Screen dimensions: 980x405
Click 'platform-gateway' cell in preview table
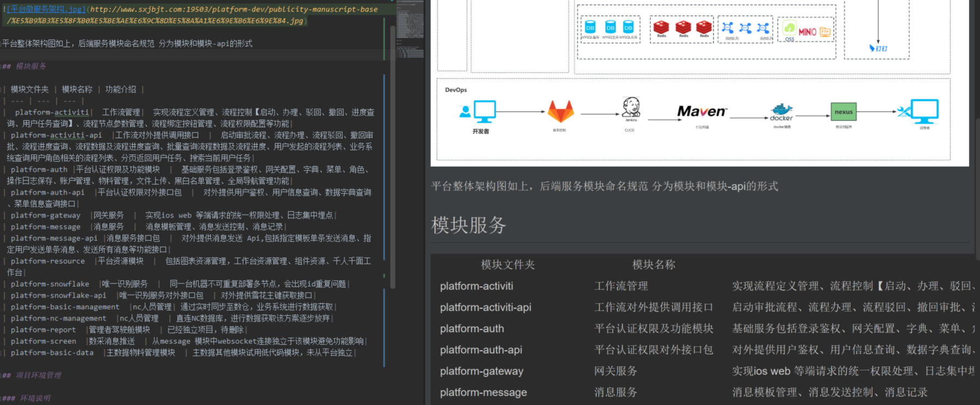pos(482,371)
